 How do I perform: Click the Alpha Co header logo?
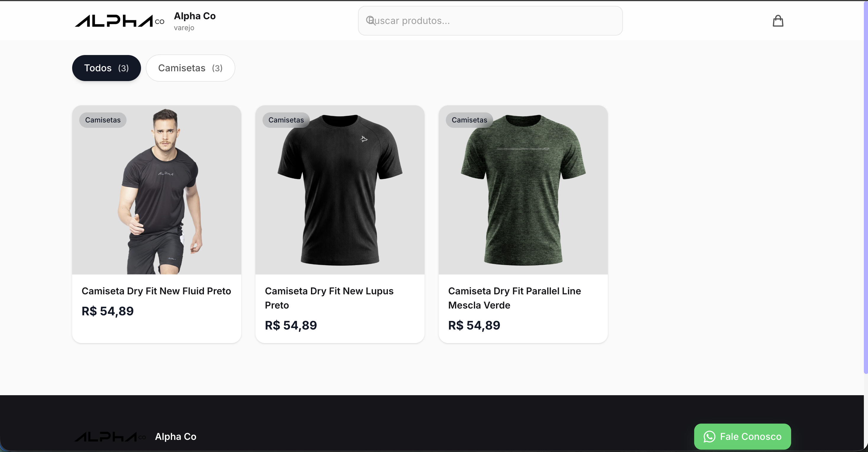[x=119, y=21]
